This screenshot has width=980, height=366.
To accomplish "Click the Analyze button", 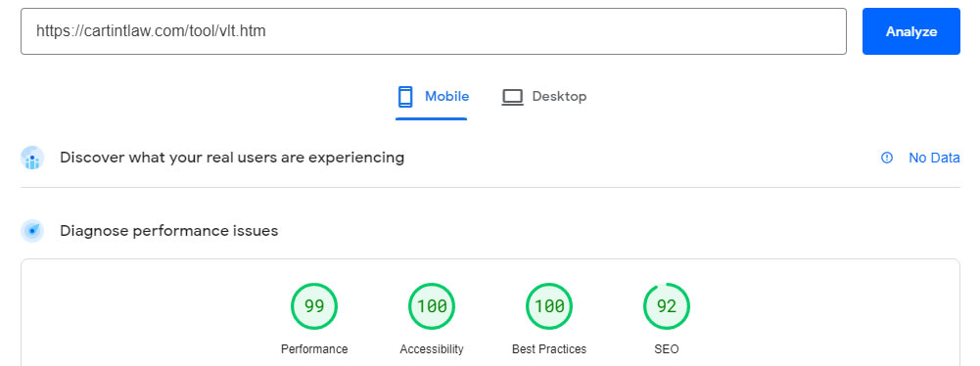I will tap(910, 31).
